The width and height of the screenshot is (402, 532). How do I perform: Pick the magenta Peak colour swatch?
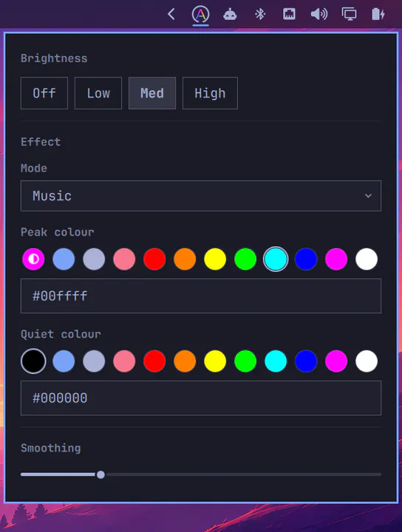[x=336, y=259]
